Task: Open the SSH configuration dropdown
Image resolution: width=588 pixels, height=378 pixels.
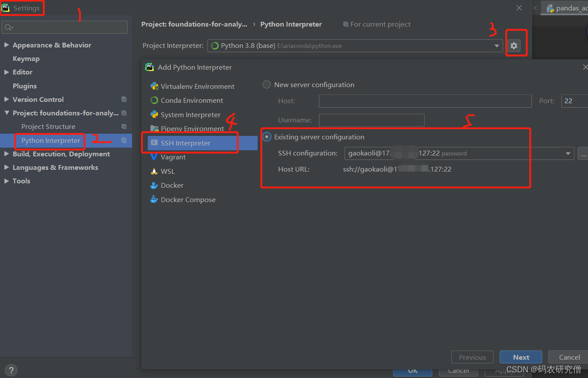Action: pos(568,153)
